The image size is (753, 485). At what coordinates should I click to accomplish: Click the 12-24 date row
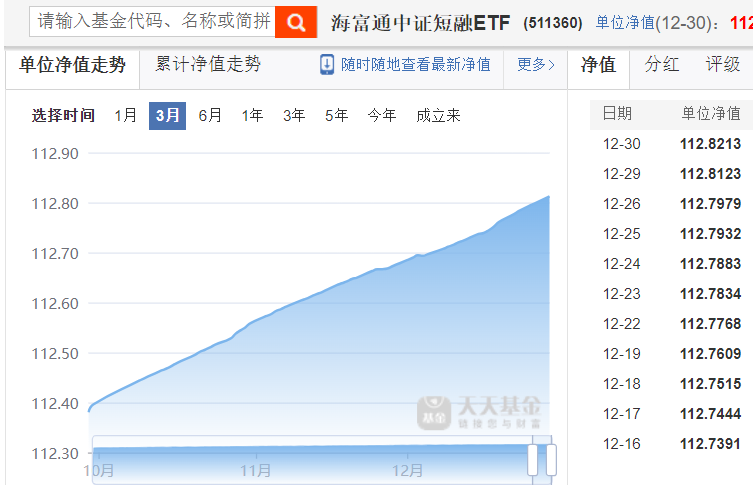click(622, 264)
